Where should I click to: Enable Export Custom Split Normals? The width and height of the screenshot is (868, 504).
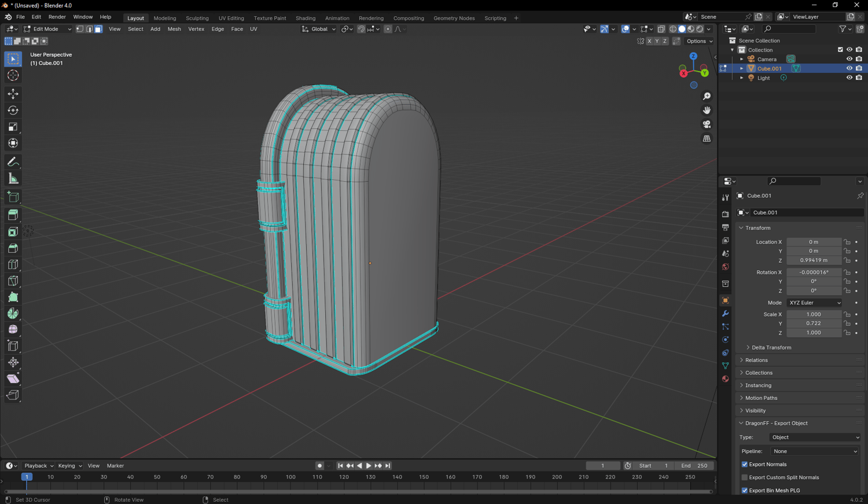pyautogui.click(x=745, y=478)
